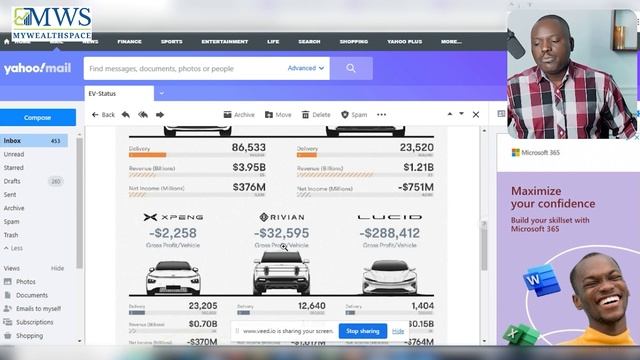Click the -$288,412 Lucid gross profit figure
Viewport: 640px width, 360px height.
tap(389, 233)
